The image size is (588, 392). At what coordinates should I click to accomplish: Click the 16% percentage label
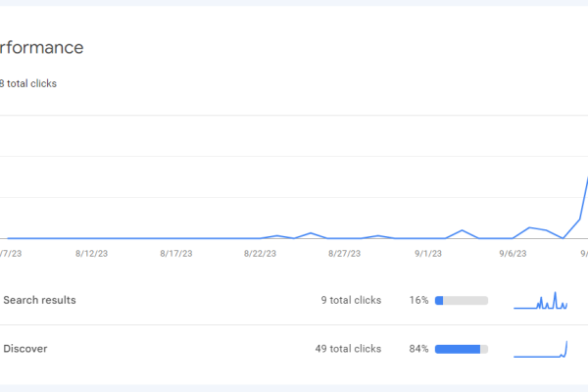[x=419, y=300]
